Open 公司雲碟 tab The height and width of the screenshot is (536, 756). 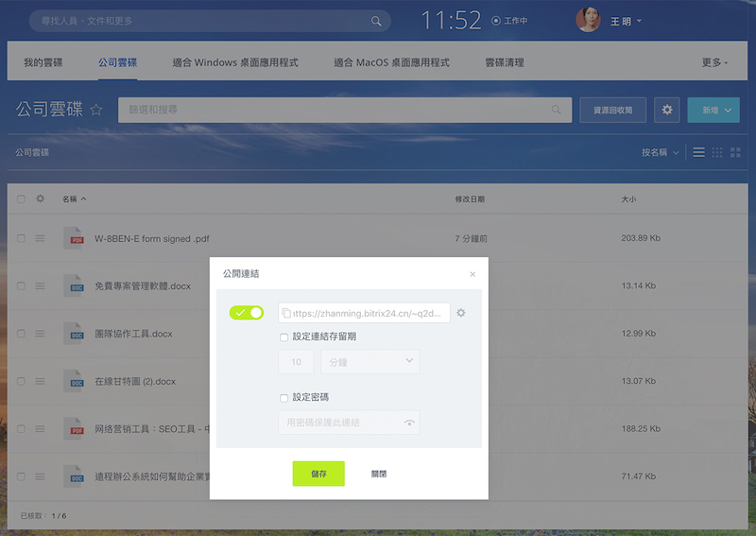point(117,62)
